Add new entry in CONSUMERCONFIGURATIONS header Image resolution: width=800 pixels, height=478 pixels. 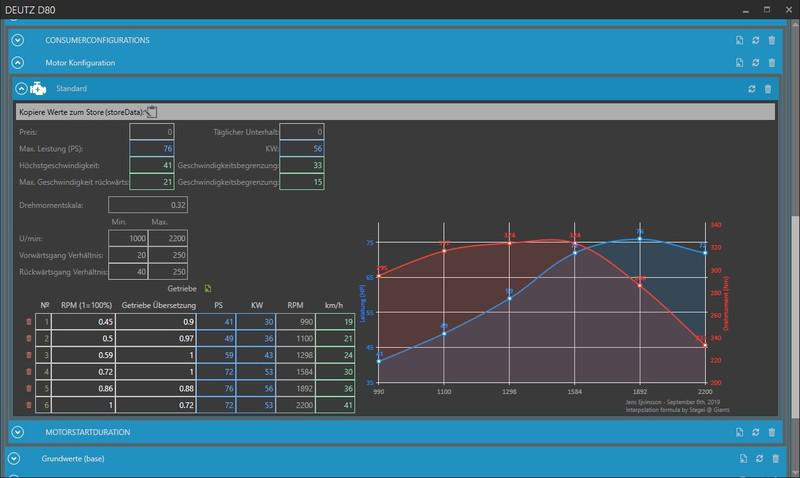[x=737, y=40]
